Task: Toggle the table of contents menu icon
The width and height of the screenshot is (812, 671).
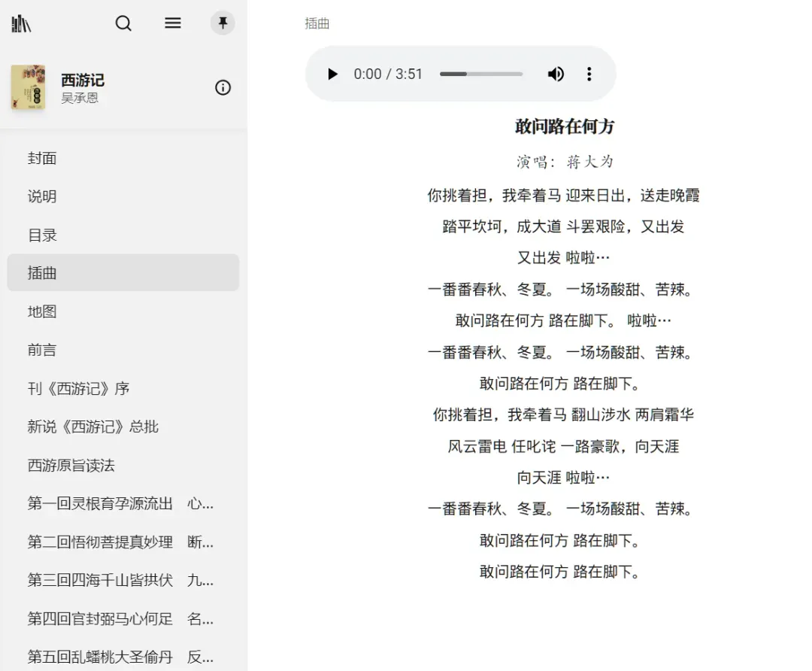Action: 172,23
